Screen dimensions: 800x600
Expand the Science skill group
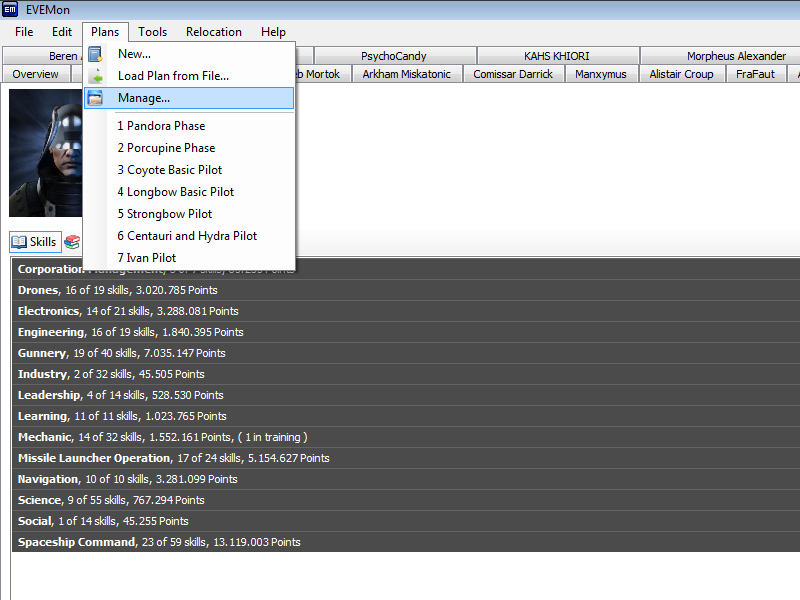pyautogui.click(x=406, y=500)
